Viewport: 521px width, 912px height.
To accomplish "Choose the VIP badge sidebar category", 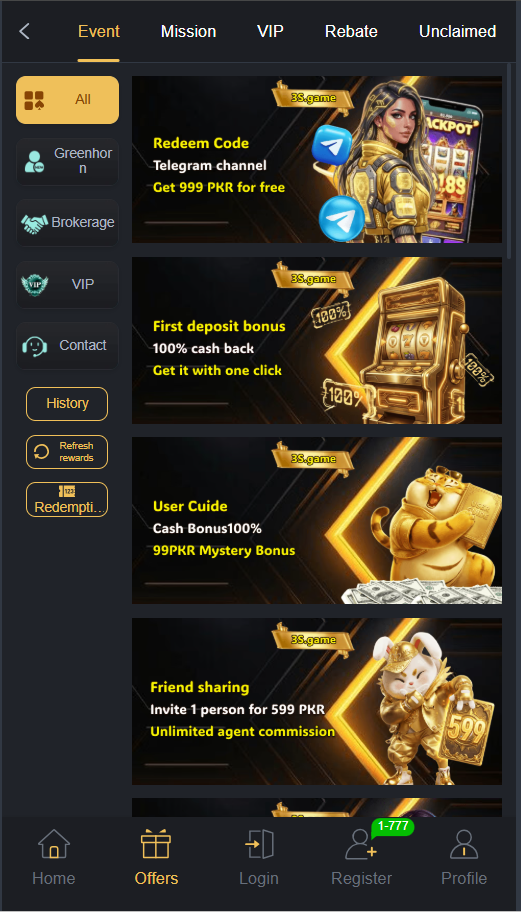I will coord(67,284).
